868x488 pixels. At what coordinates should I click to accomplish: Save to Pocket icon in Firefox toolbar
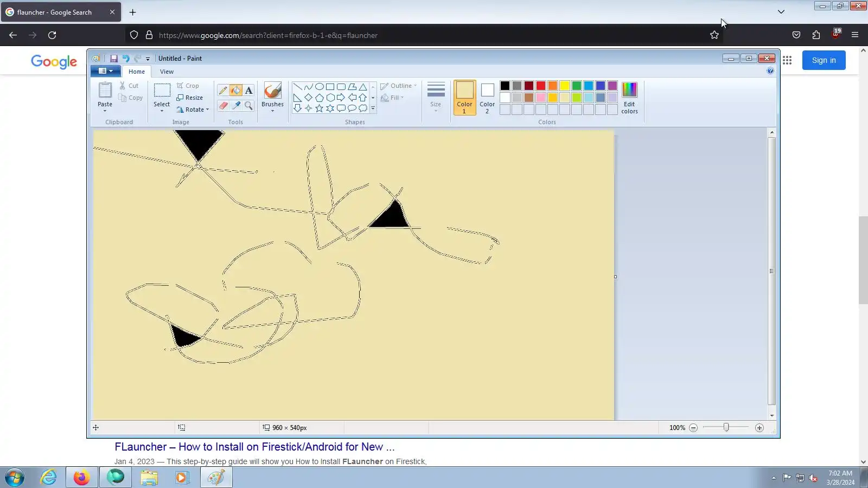point(796,35)
